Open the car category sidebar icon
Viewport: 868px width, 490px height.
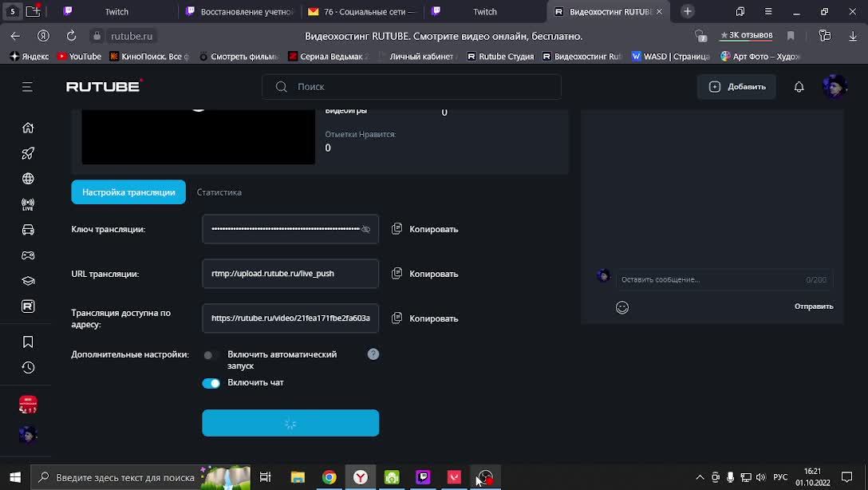[x=28, y=230]
